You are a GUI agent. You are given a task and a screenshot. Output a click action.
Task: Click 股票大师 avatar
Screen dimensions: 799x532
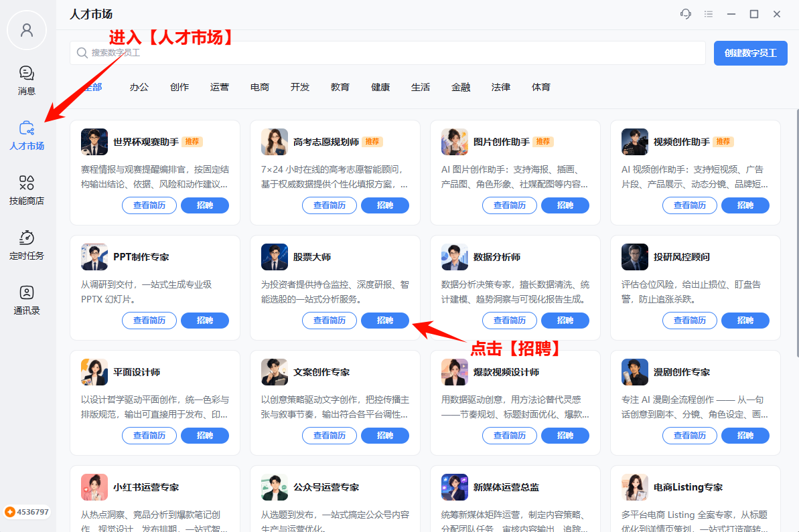click(x=274, y=256)
